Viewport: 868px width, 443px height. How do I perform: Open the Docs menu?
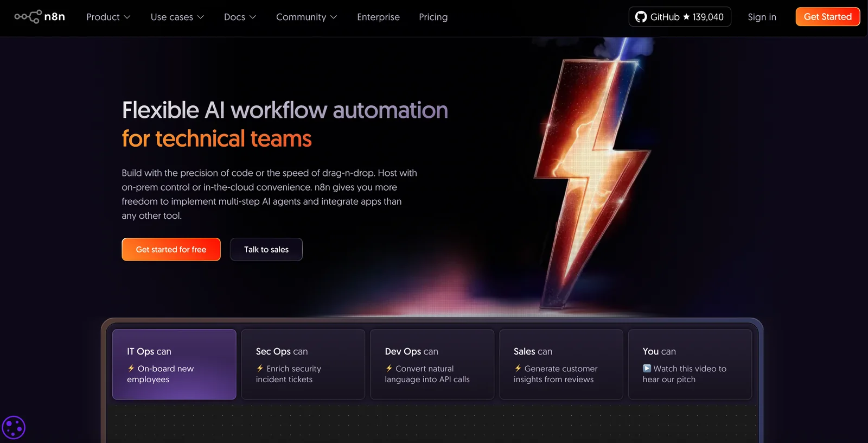240,17
